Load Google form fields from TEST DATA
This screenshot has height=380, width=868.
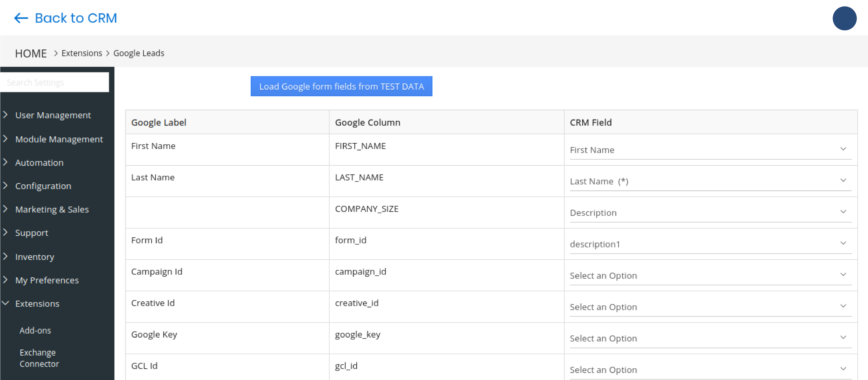[x=341, y=86]
